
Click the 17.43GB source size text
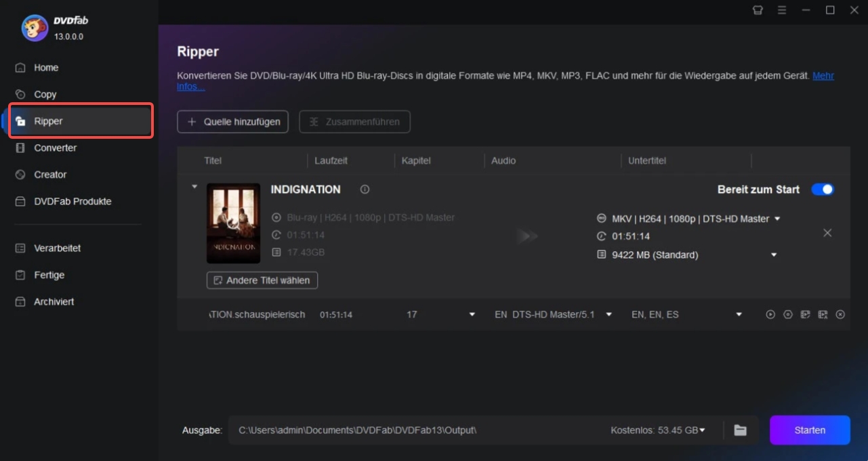[x=306, y=253]
